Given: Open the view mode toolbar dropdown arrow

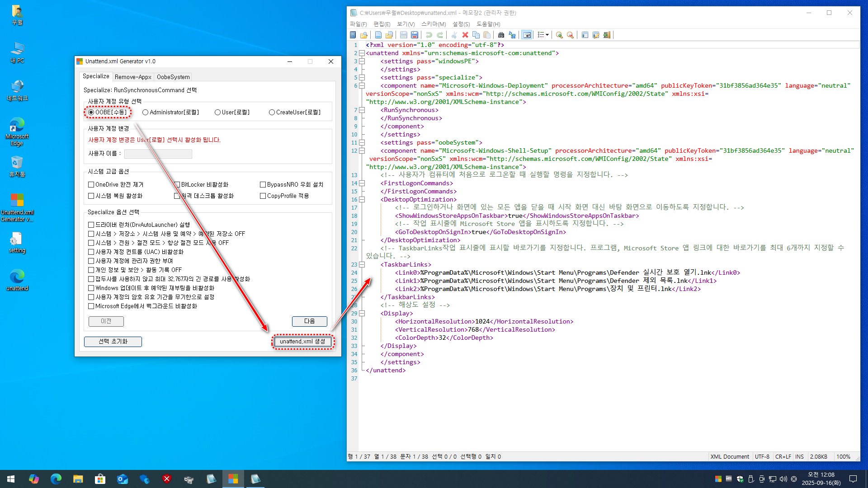Looking at the screenshot, I should click(547, 35).
